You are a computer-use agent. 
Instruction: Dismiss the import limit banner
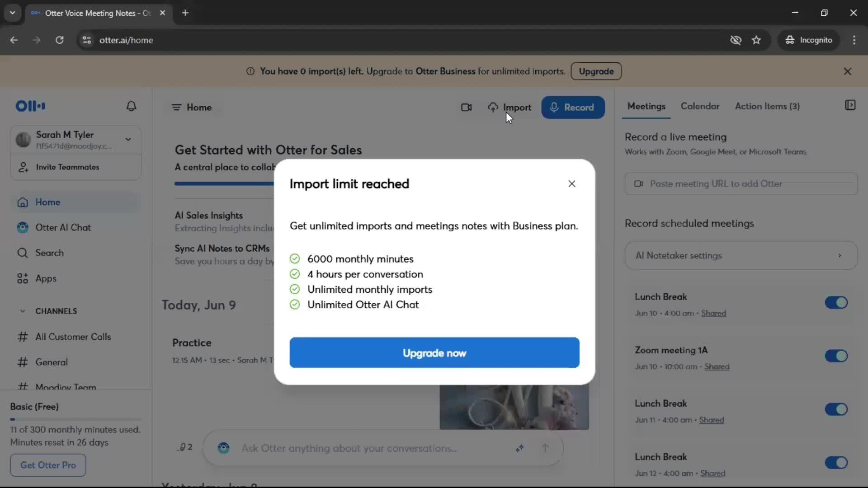pyautogui.click(x=848, y=71)
